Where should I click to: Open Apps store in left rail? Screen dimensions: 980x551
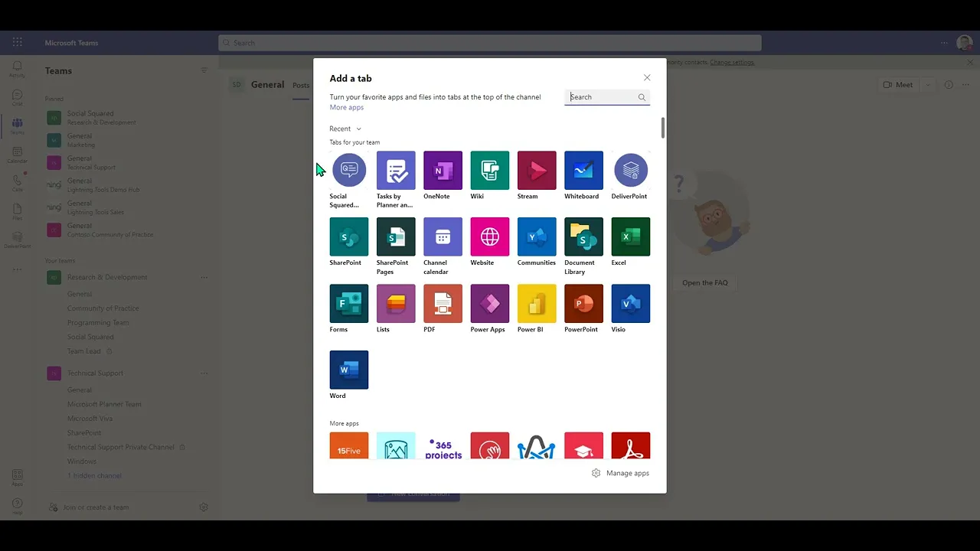click(17, 478)
